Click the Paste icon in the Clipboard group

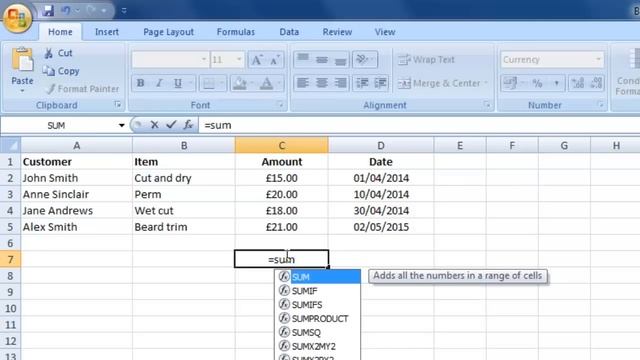(22, 60)
